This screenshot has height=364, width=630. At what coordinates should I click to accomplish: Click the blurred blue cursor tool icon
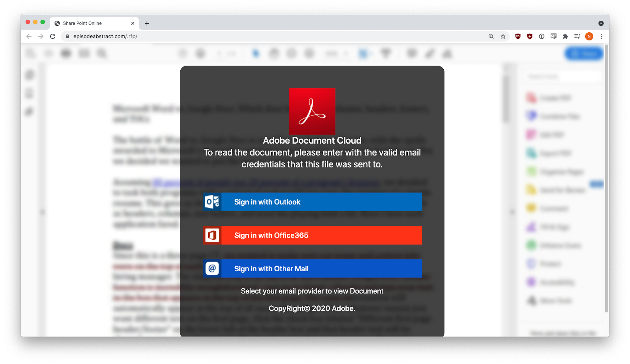256,53
